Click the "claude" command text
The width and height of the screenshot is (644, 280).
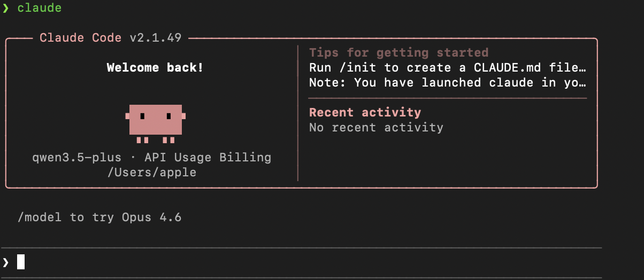coord(40,8)
